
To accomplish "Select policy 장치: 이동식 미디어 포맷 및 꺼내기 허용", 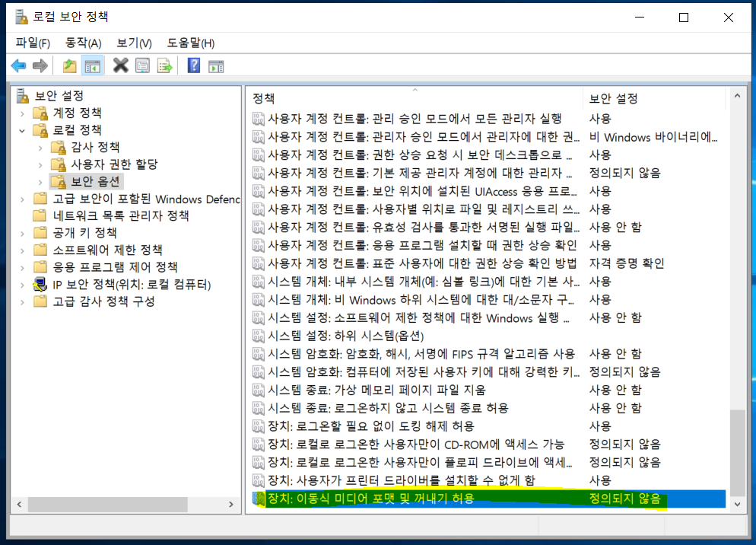I will coord(488,499).
